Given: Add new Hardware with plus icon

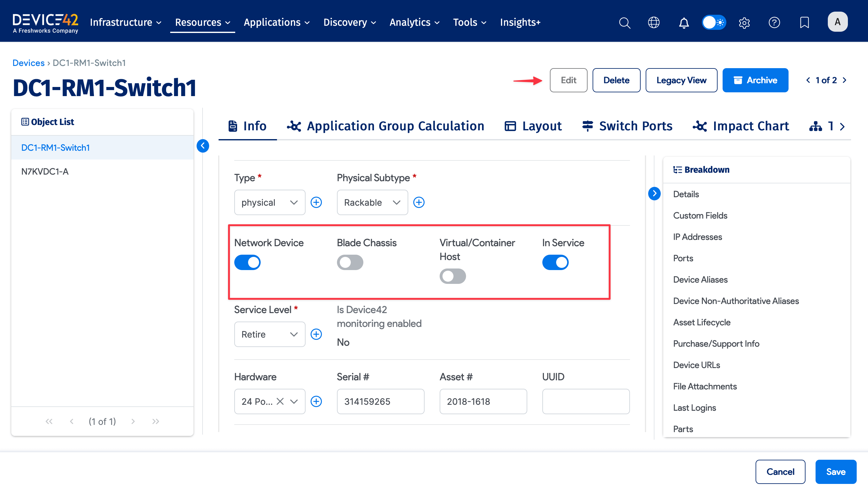Looking at the screenshot, I should coord(316,401).
